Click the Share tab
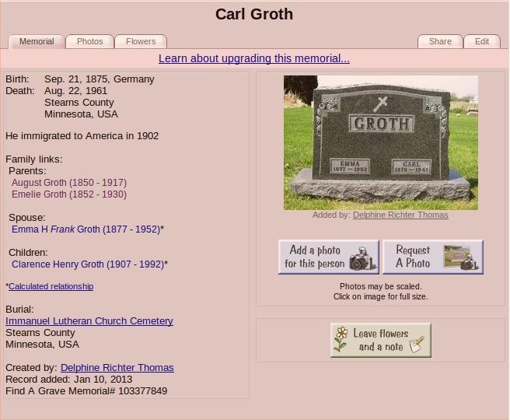This screenshot has width=510, height=420. [x=440, y=42]
